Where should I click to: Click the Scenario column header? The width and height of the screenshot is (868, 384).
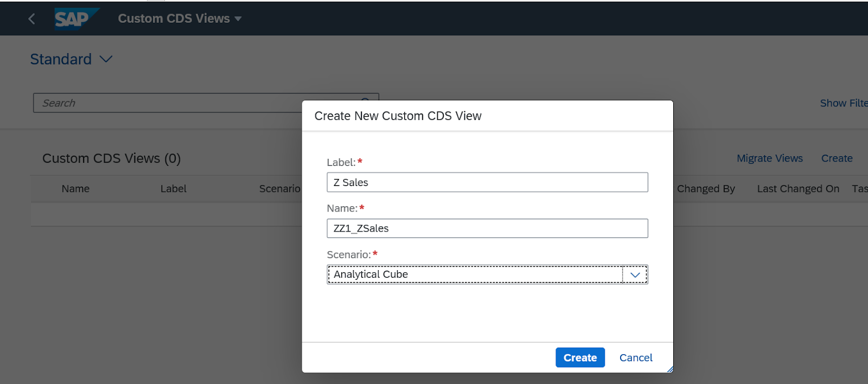pos(279,189)
